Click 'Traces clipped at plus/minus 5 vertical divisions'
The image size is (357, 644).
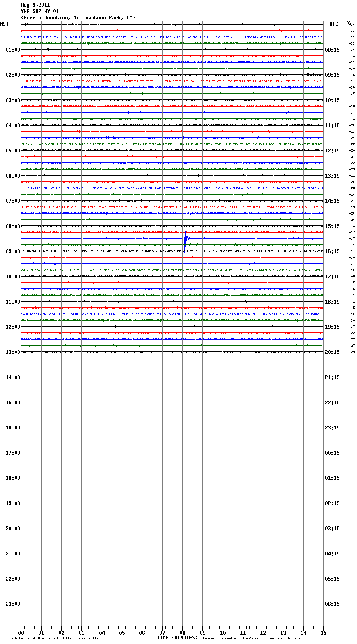254,638
